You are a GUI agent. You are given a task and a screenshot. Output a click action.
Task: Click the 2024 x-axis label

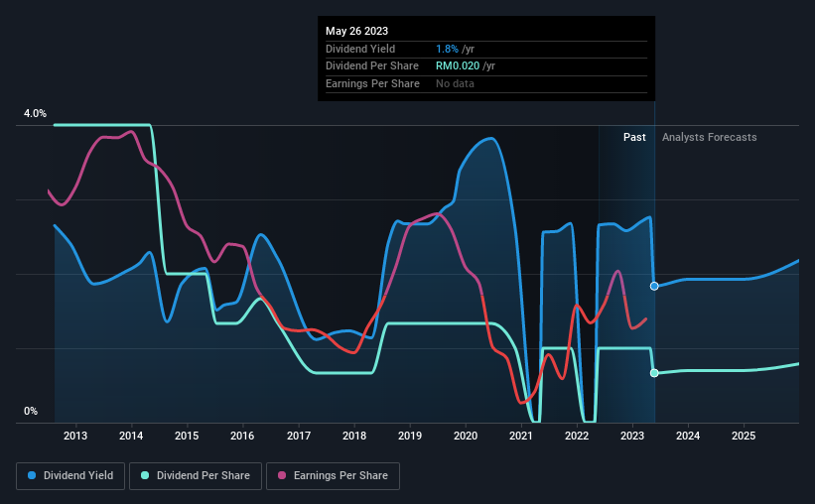coord(688,436)
